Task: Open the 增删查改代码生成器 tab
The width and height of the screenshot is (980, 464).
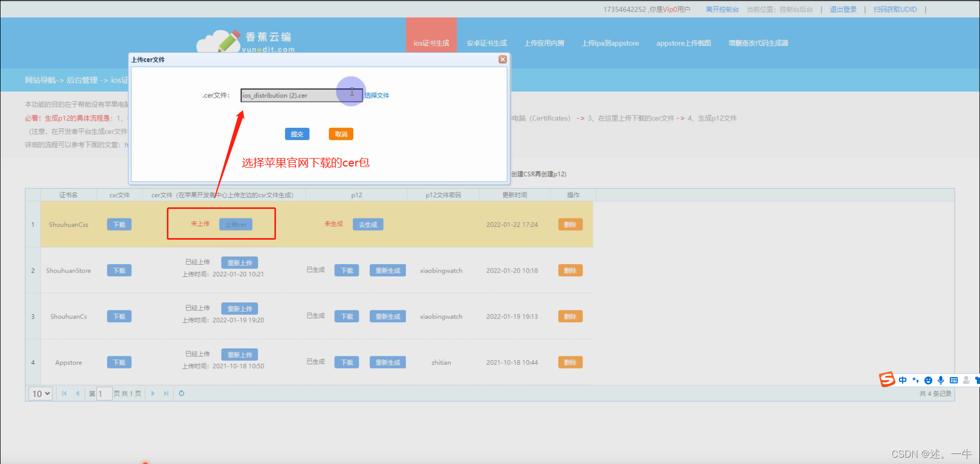Action: [758, 43]
